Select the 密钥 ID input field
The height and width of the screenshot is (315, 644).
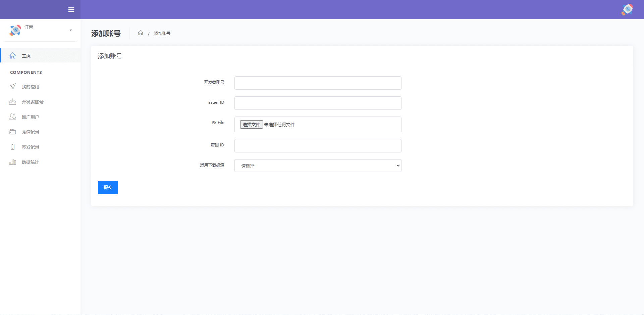[318, 146]
